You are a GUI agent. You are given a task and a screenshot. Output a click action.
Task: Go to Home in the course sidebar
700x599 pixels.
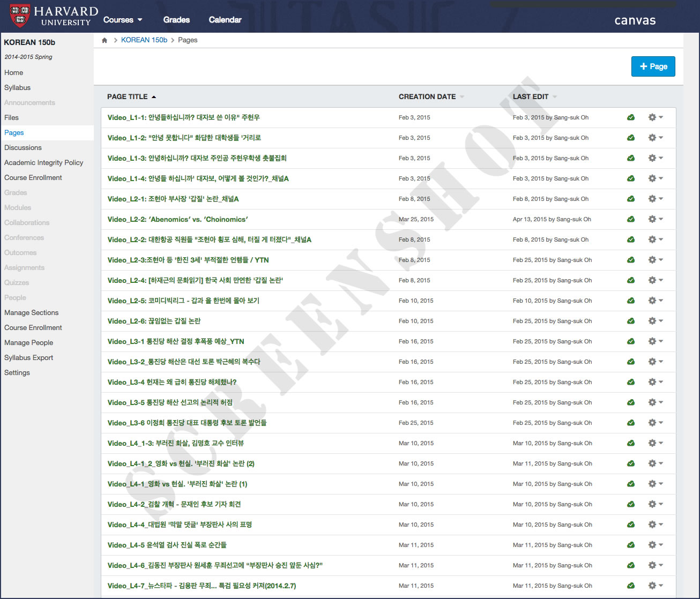[14, 73]
